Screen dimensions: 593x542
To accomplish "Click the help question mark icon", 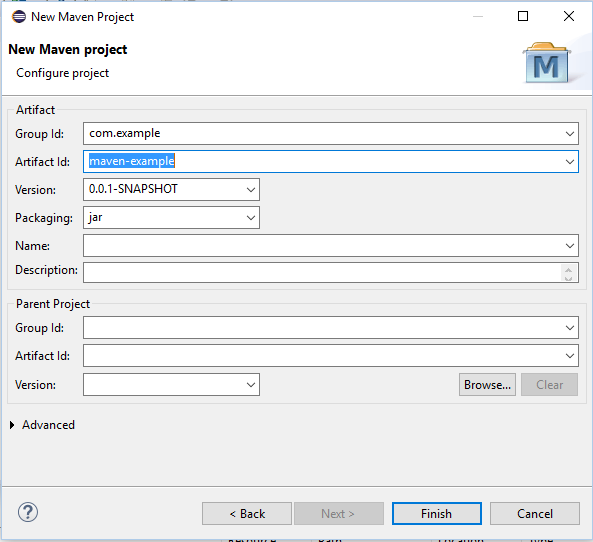I will point(28,512).
